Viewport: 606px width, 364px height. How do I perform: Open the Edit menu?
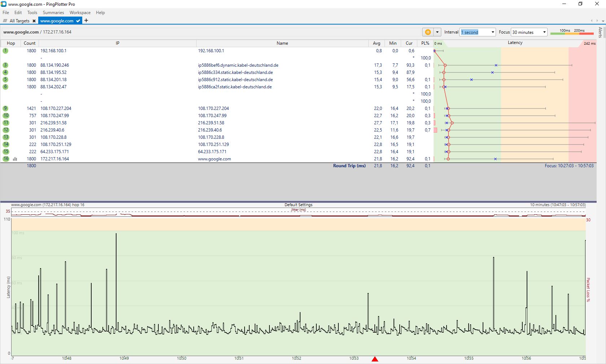18,13
